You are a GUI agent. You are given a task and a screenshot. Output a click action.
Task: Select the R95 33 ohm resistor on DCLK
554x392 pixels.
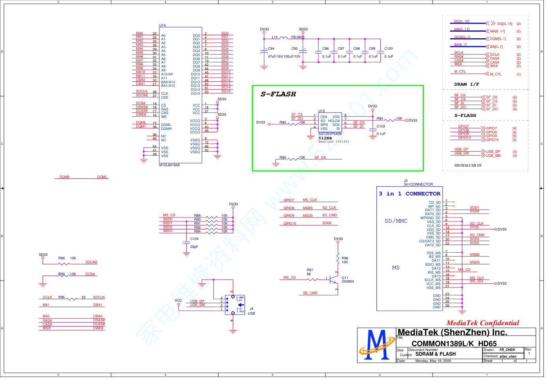pyautogui.click(x=72, y=299)
